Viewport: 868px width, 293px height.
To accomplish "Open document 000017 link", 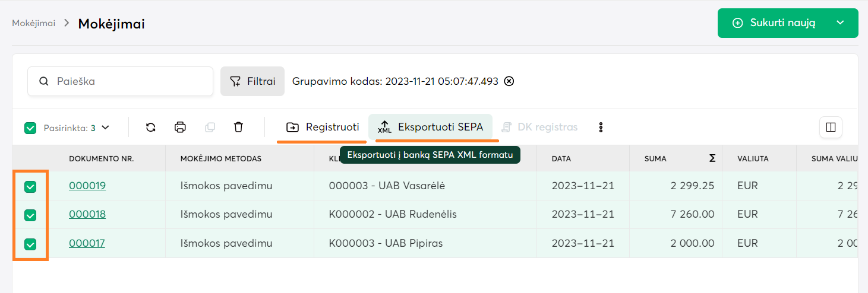I will pyautogui.click(x=87, y=243).
